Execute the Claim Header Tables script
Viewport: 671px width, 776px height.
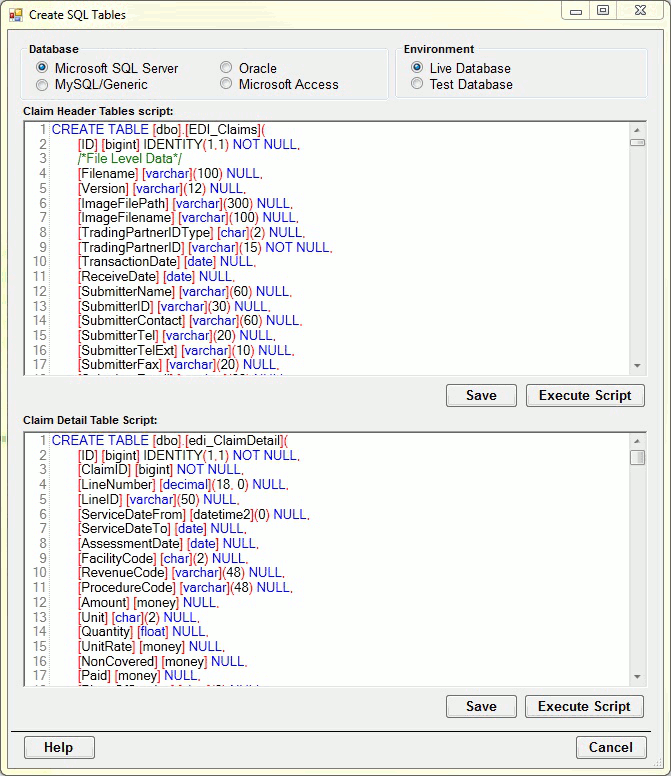pos(585,395)
